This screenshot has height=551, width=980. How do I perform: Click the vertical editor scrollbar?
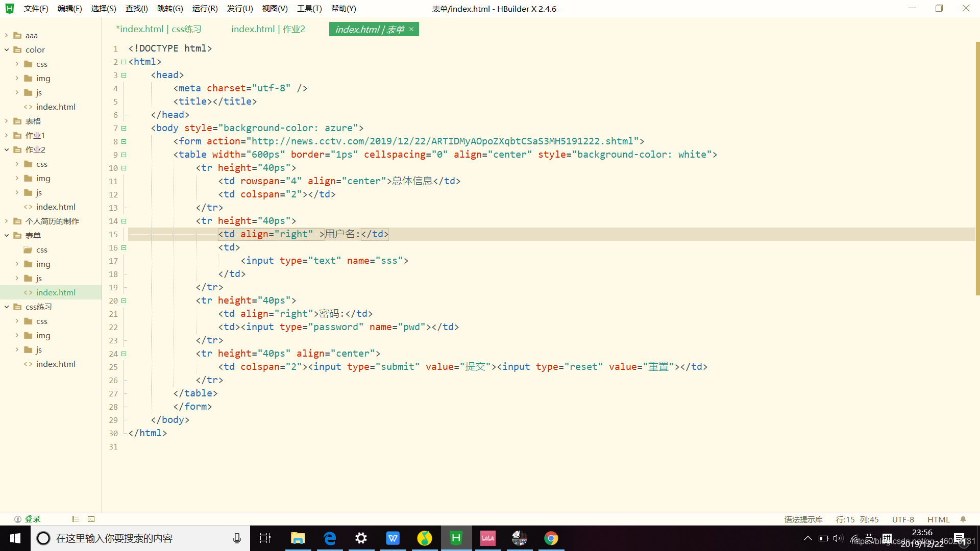[977, 168]
